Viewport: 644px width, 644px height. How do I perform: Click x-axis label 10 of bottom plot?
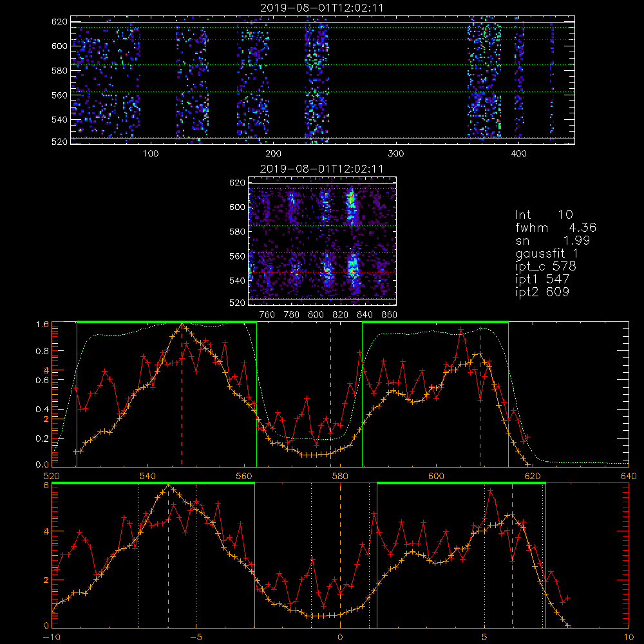[629, 638]
